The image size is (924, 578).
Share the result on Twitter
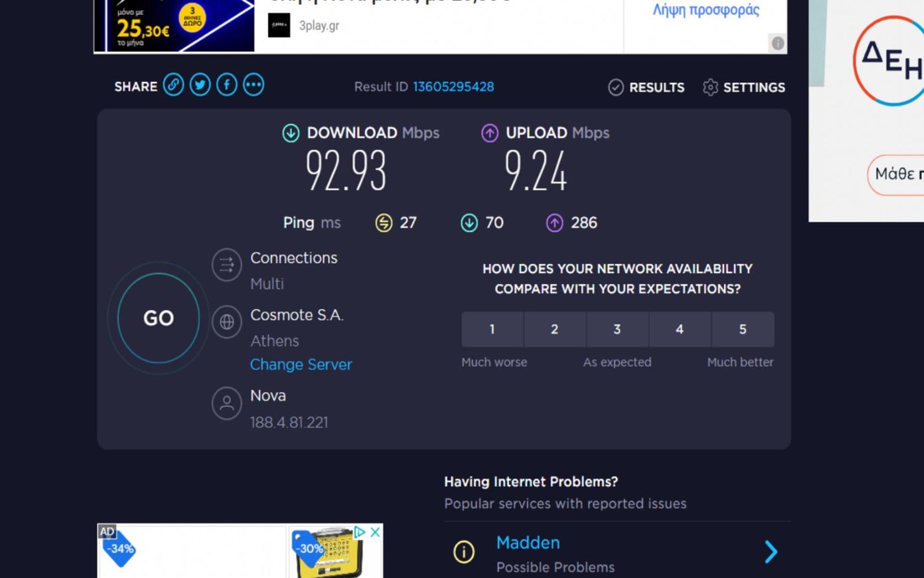200,85
